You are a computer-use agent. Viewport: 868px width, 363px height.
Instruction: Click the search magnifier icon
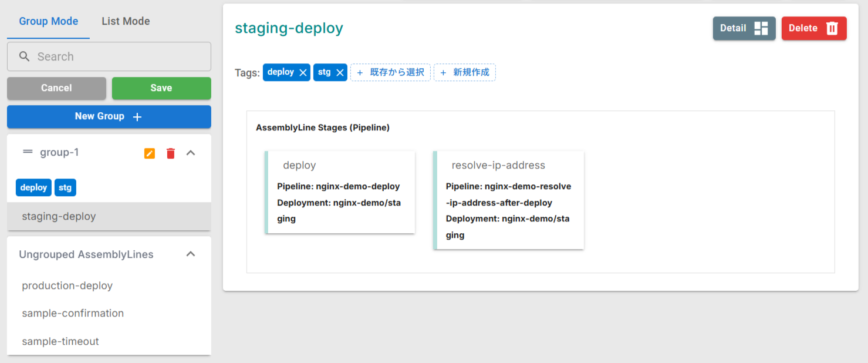pos(24,56)
